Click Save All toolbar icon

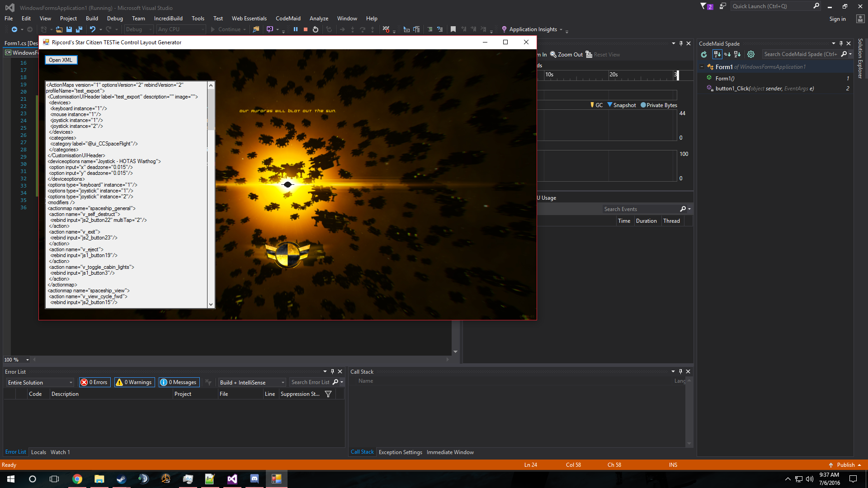tap(79, 29)
